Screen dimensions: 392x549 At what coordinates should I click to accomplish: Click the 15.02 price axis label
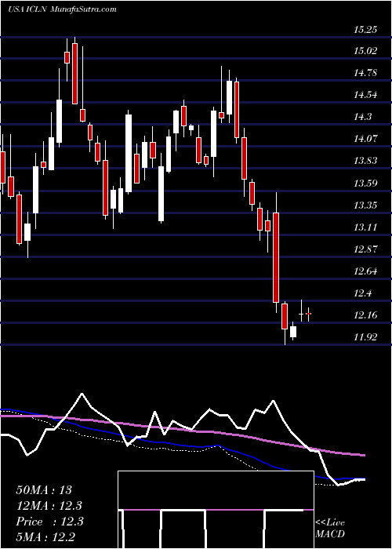tap(365, 51)
